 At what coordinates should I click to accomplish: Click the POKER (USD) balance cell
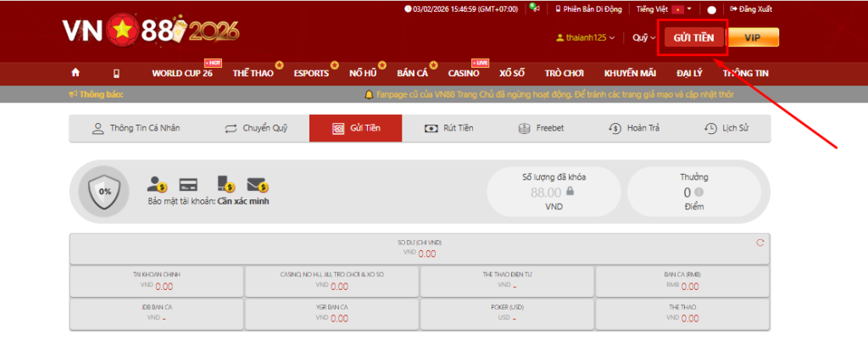508,314
